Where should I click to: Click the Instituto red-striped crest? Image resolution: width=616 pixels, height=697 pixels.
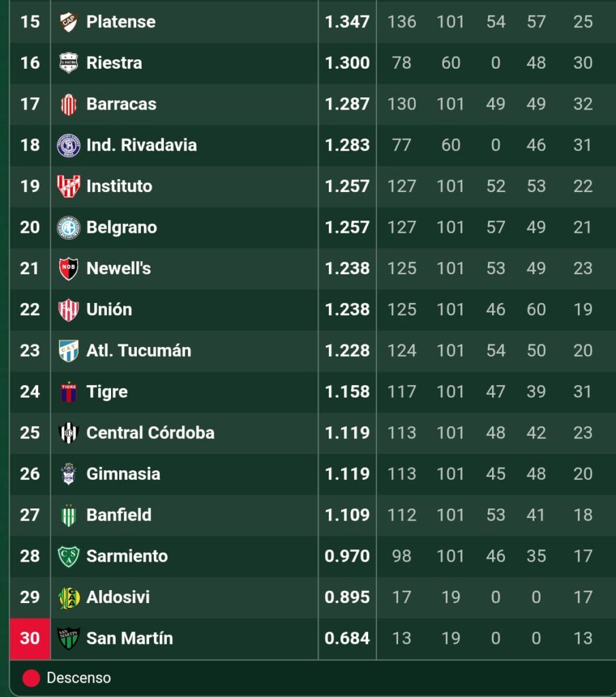(69, 187)
